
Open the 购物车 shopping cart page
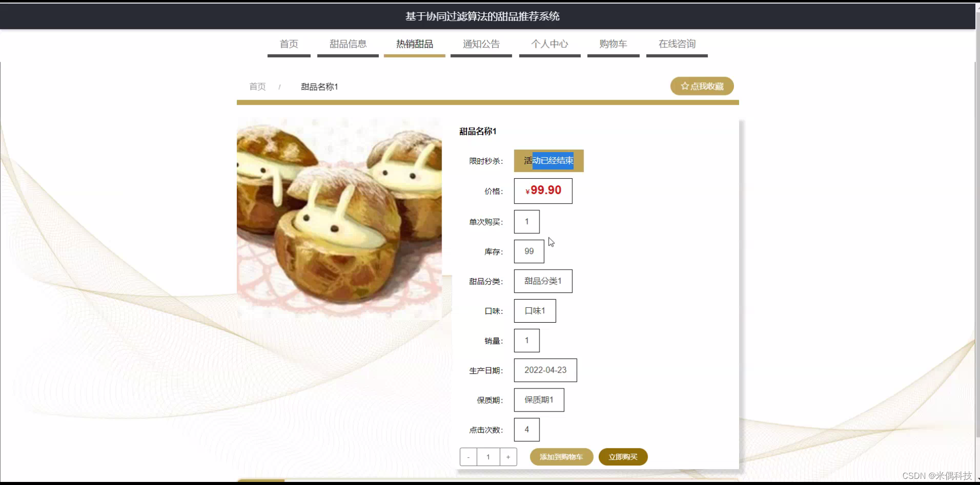(613, 44)
